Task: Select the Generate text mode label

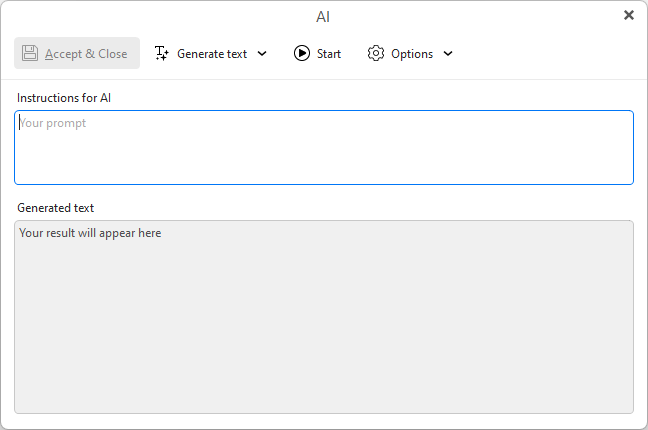Action: coord(212,54)
